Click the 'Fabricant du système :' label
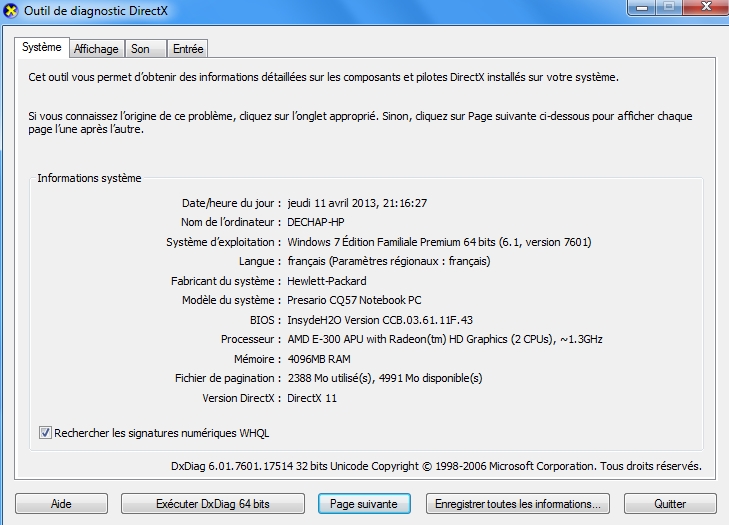 click(226, 281)
